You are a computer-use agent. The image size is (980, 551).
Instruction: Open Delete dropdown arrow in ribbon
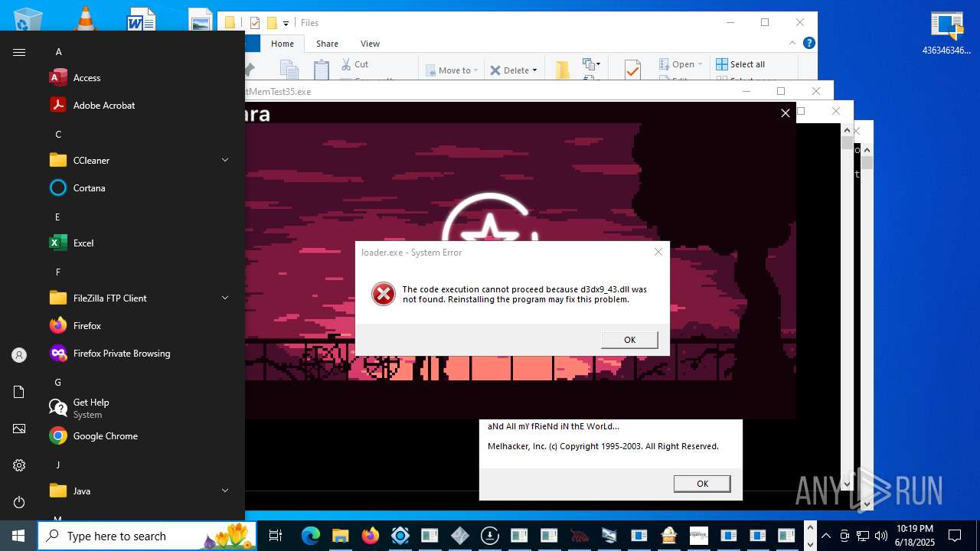(534, 70)
